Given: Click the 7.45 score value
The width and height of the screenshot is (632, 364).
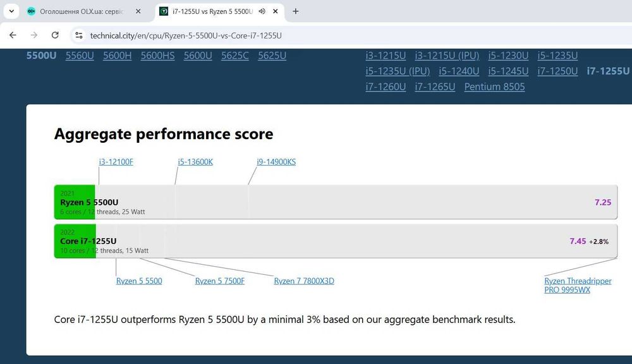Looking at the screenshot, I should 578,241.
